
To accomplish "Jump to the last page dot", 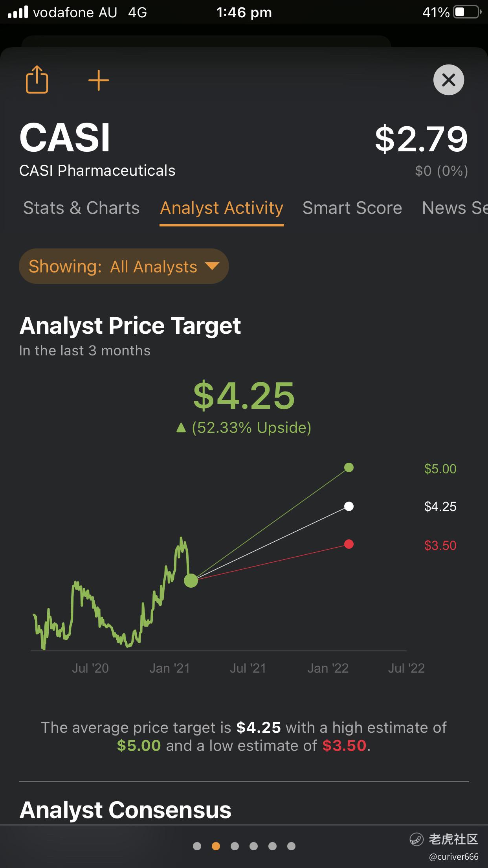I will (291, 846).
